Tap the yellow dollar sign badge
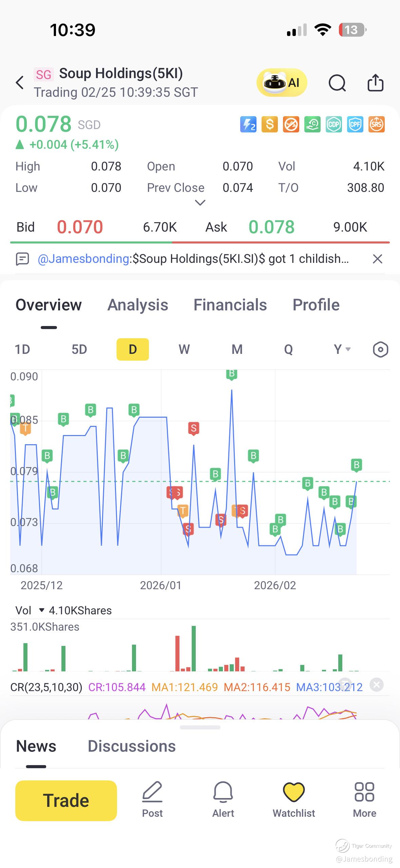400x868 pixels. (x=270, y=124)
